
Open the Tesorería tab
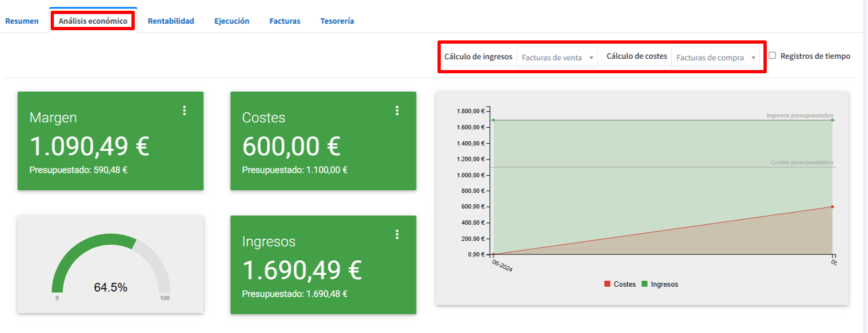[337, 21]
